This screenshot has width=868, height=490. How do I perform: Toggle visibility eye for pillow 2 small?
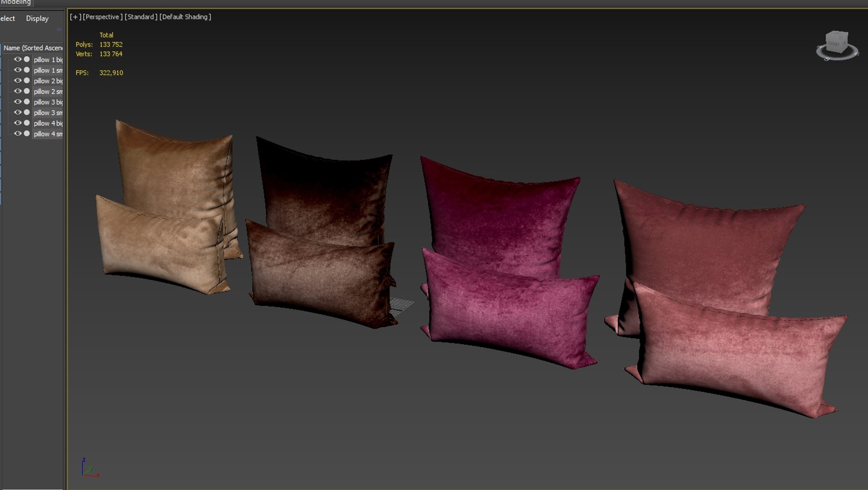[x=18, y=91]
